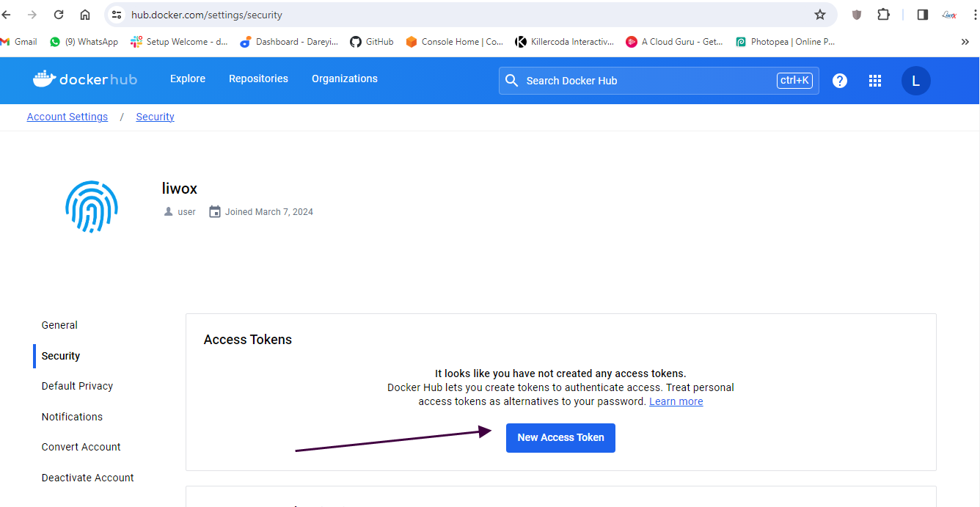Click the GitHub bookmark
This screenshot has width=980, height=507.
pyautogui.click(x=371, y=42)
